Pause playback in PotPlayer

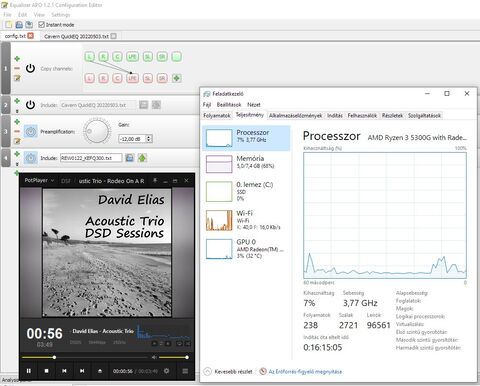point(29,371)
